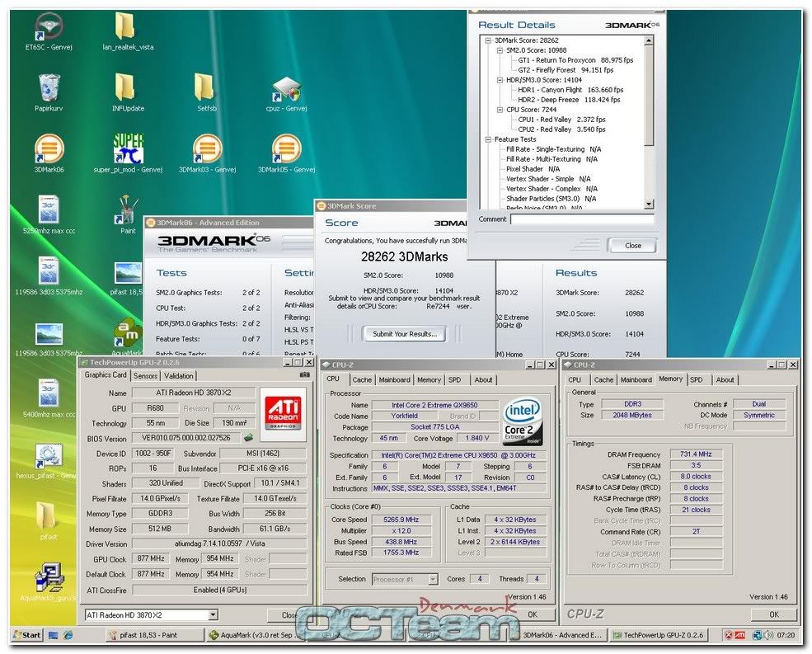
Task: Switch to the GPU-Z Sensors tab
Action: [x=145, y=376]
